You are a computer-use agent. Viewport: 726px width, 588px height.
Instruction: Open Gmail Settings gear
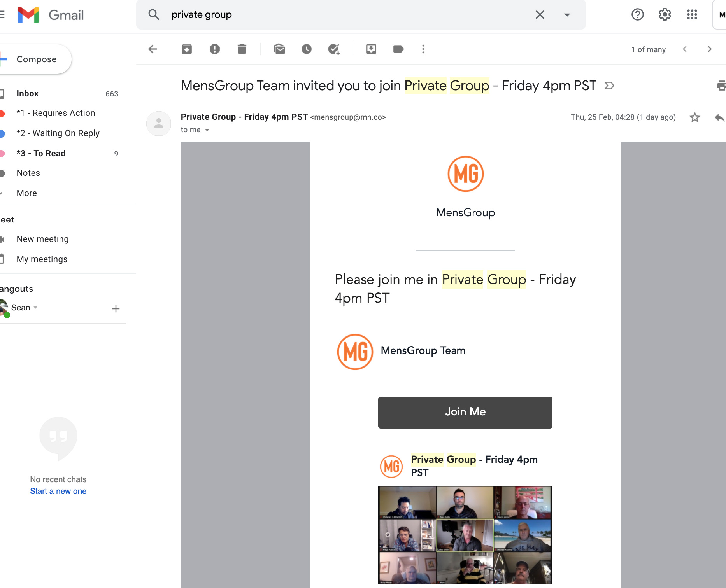click(x=665, y=15)
